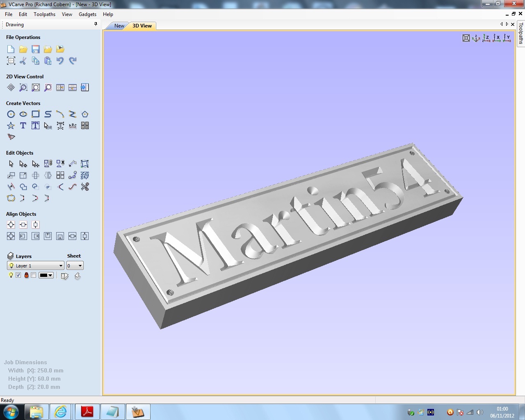Screen dimensions: 525x420
Task: Open the Toolpaths menu
Action: [x=44, y=14]
